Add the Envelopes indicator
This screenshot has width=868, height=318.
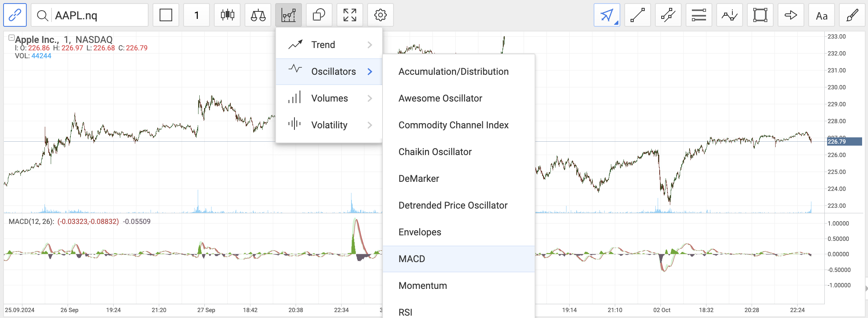pyautogui.click(x=459, y=232)
